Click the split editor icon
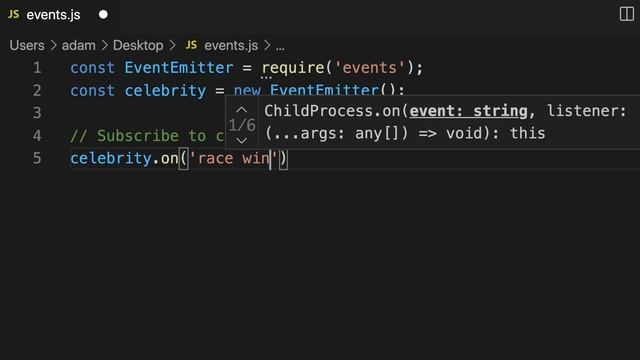The image size is (640, 360). [627, 14]
